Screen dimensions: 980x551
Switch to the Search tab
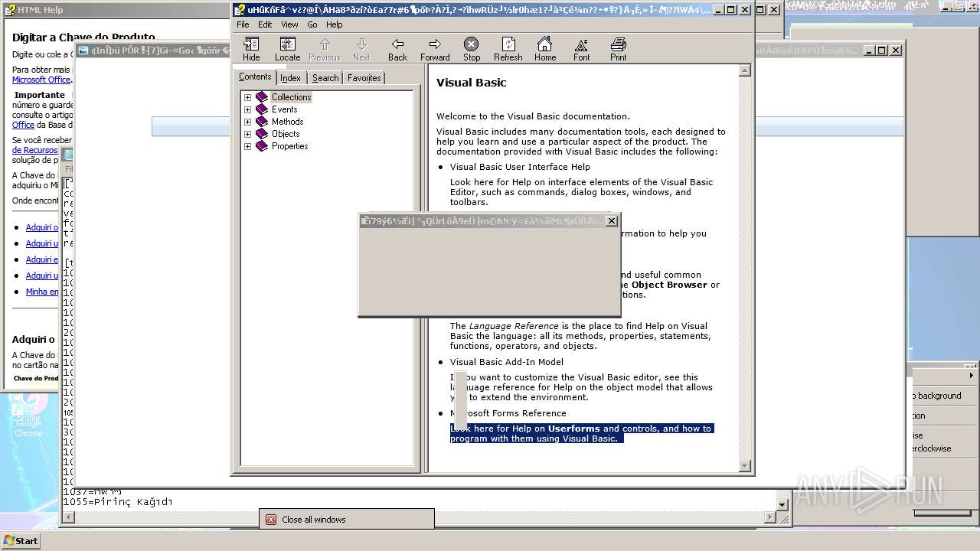[x=325, y=78]
